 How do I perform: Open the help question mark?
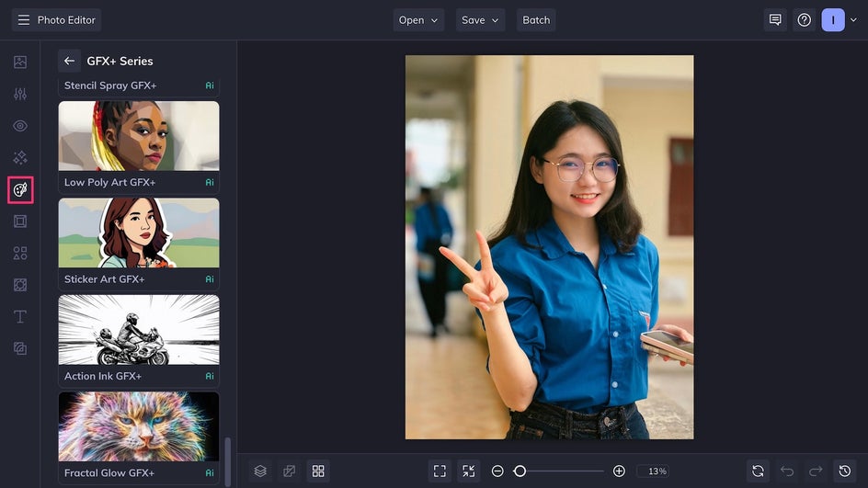[804, 20]
